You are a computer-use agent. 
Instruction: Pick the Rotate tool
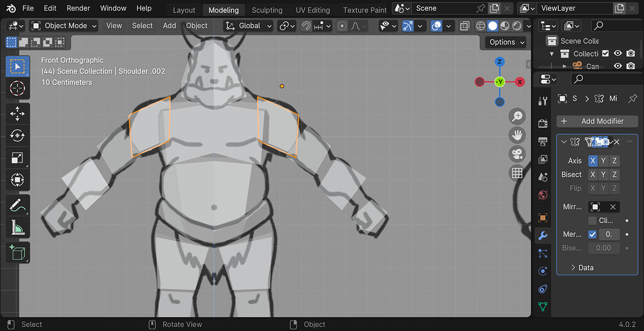click(17, 136)
